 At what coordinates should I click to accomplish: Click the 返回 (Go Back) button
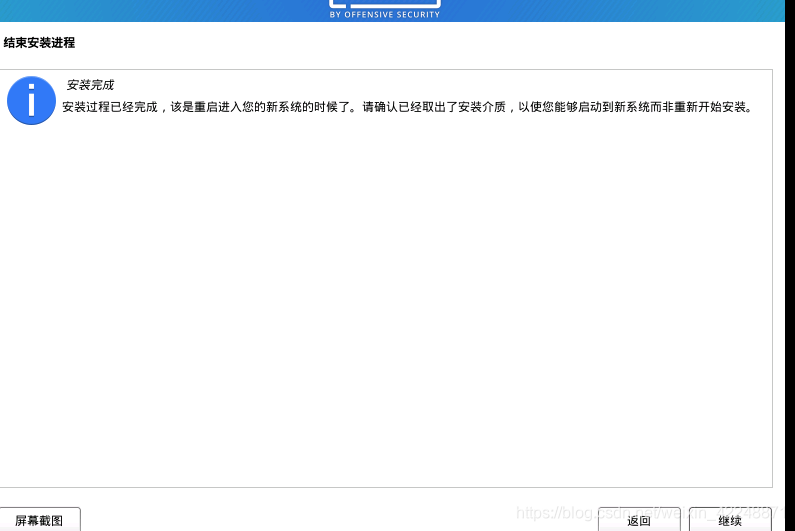(x=639, y=519)
